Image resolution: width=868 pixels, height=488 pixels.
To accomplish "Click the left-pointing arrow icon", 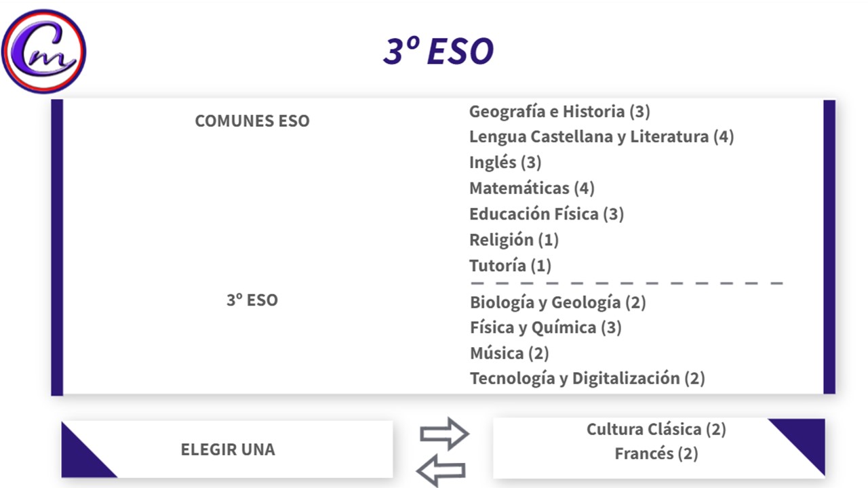I will pyautogui.click(x=441, y=470).
